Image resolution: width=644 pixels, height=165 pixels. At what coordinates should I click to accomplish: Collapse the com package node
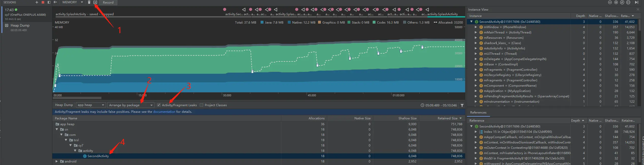61,135
